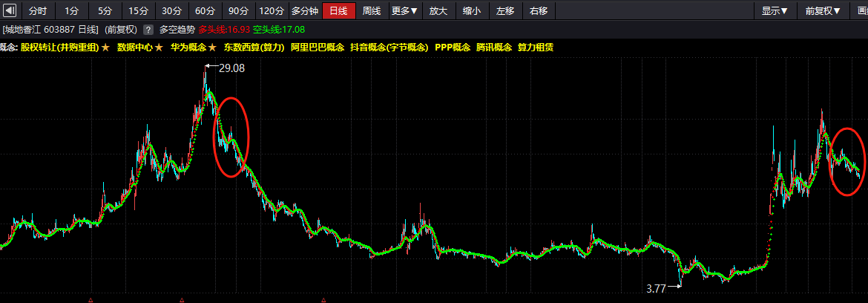Click the 缩小 zoom-out button

click(472, 10)
